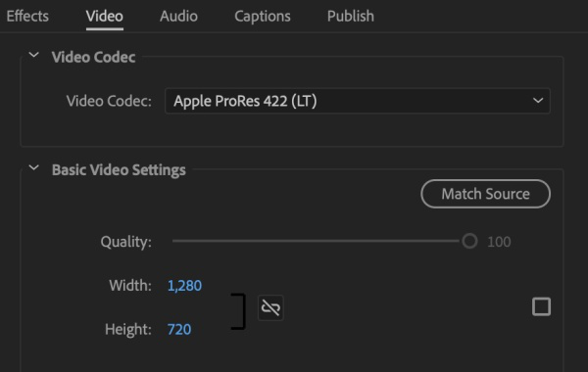
Task: Click the bracket joining Width and Height
Action: [x=238, y=311]
